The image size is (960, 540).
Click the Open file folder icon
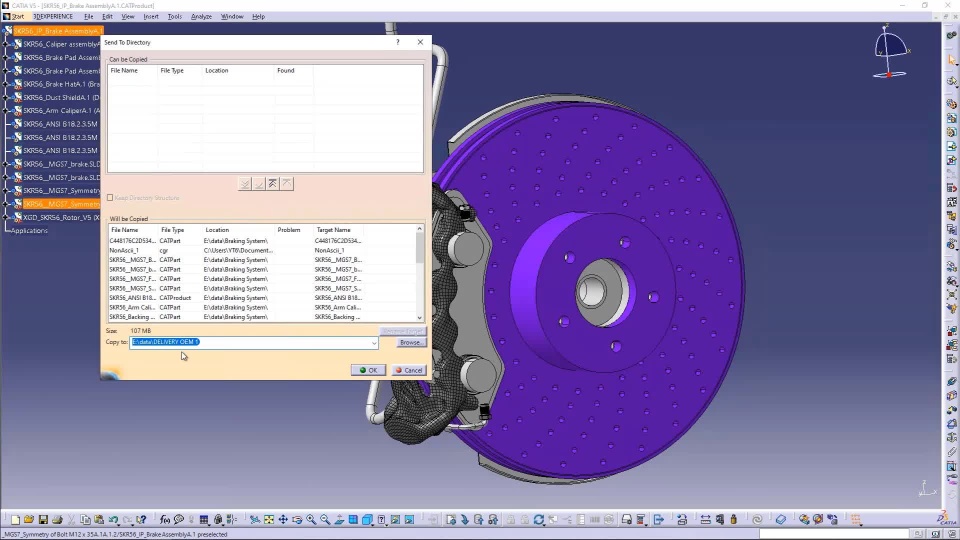[x=29, y=520]
